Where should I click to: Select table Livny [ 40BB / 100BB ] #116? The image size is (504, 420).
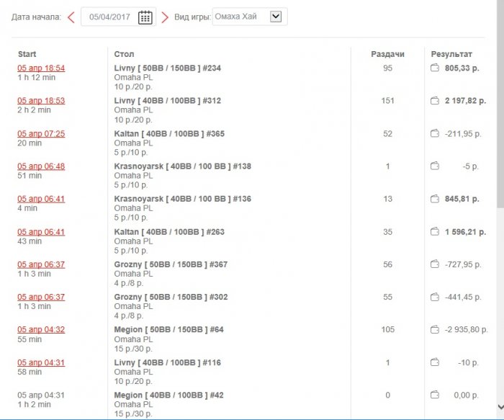click(x=168, y=362)
